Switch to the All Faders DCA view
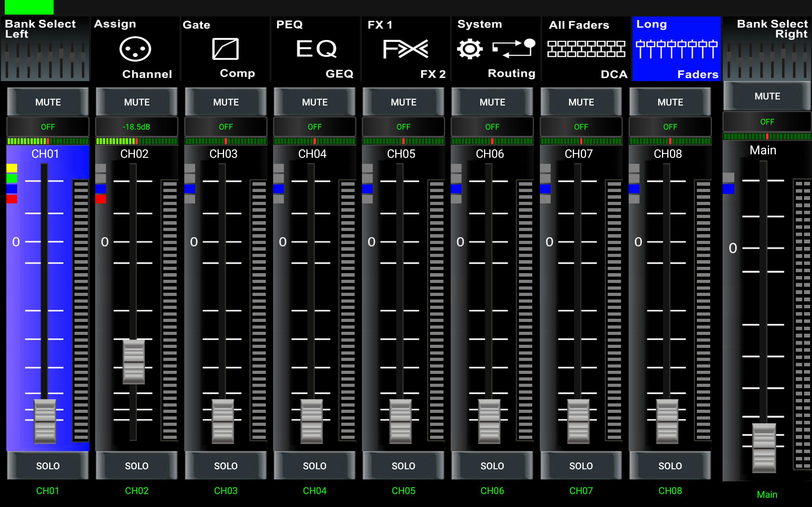Viewport: 812px width, 507px height. (586, 49)
